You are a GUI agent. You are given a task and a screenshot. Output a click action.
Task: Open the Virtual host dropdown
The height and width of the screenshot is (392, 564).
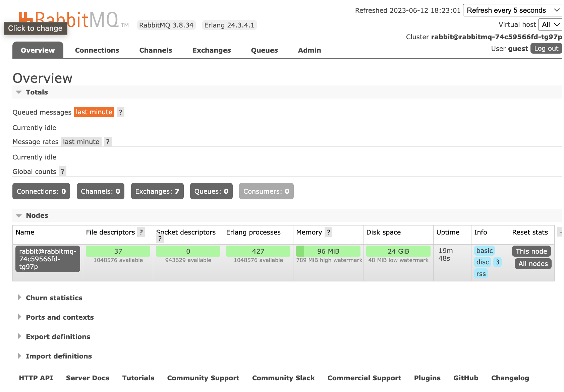(x=550, y=24)
